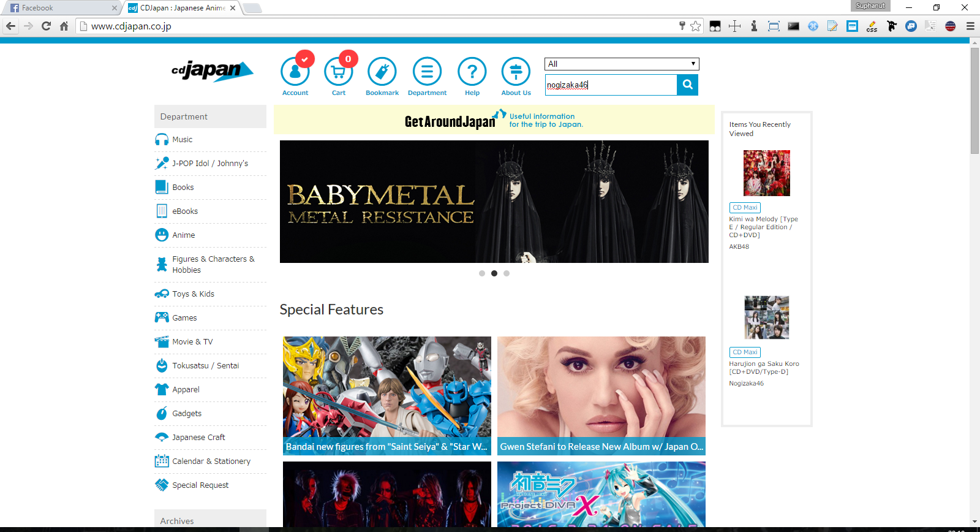Open Kimi wa Melody cover thumbnail

[x=767, y=173]
